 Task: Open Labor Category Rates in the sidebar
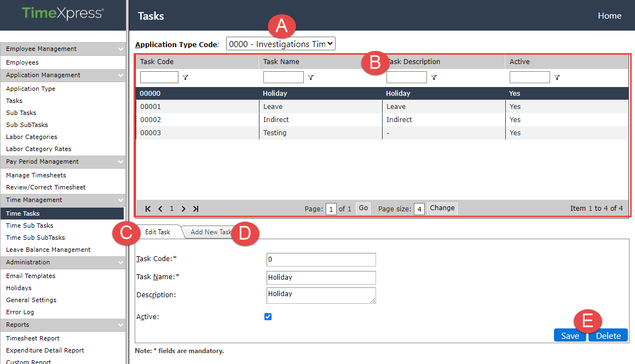click(x=38, y=149)
